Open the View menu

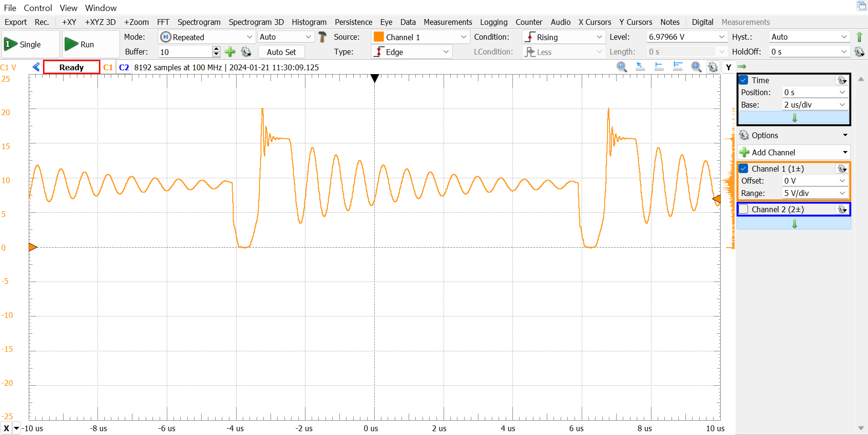coord(68,8)
